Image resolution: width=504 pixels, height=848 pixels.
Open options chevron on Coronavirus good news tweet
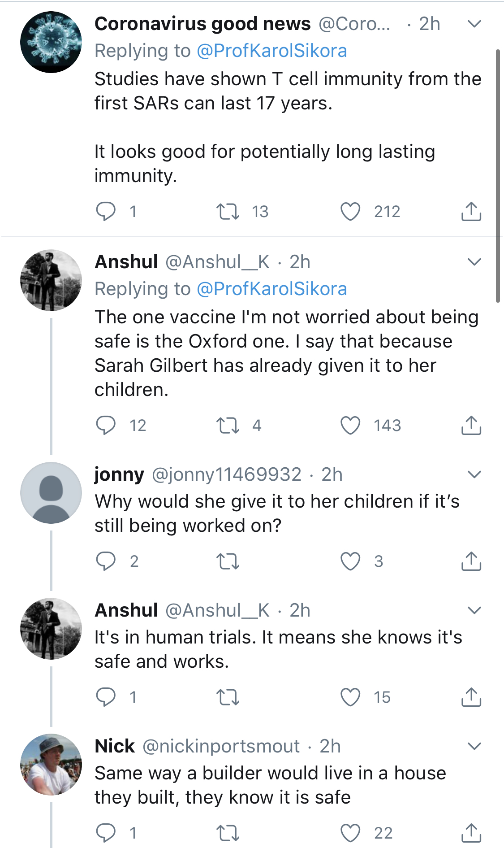tap(474, 24)
